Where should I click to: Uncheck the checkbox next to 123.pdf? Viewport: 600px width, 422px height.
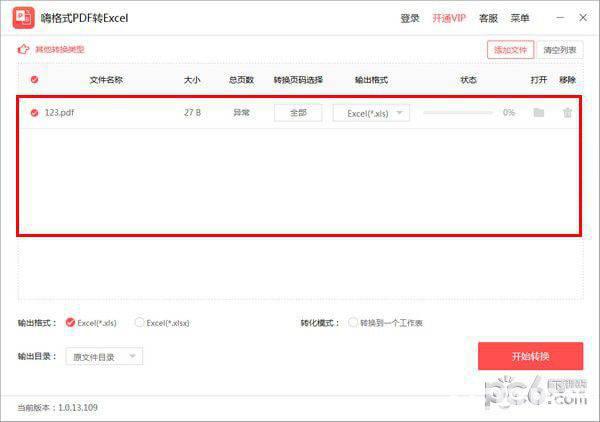[x=34, y=113]
